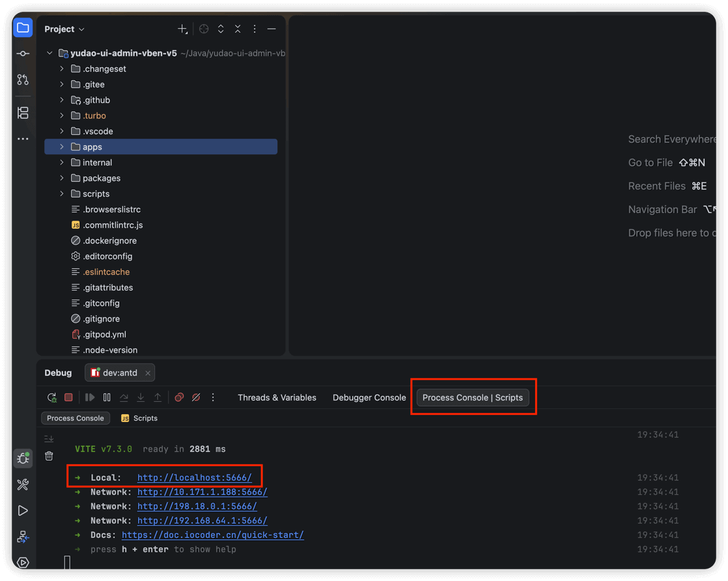Close the dev:antd debug session tab

pos(148,373)
